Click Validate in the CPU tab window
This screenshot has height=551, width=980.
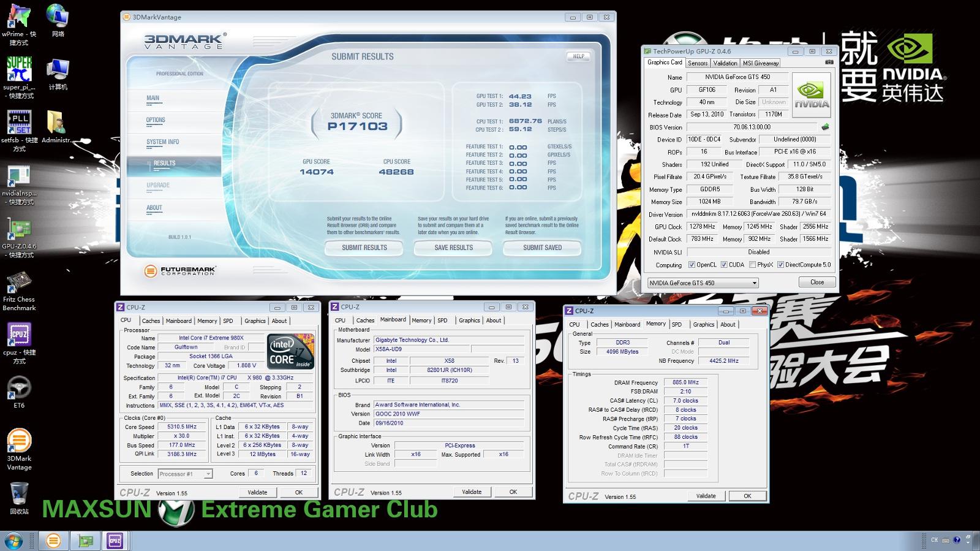[257, 492]
